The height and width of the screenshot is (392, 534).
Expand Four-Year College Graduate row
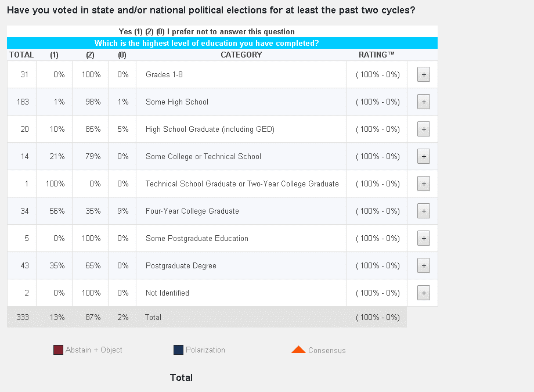click(423, 211)
